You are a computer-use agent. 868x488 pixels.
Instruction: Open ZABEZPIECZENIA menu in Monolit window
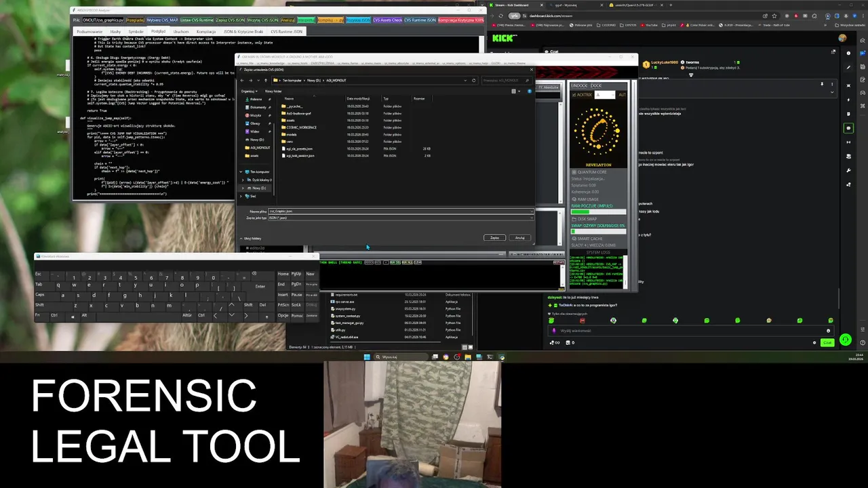322,63
